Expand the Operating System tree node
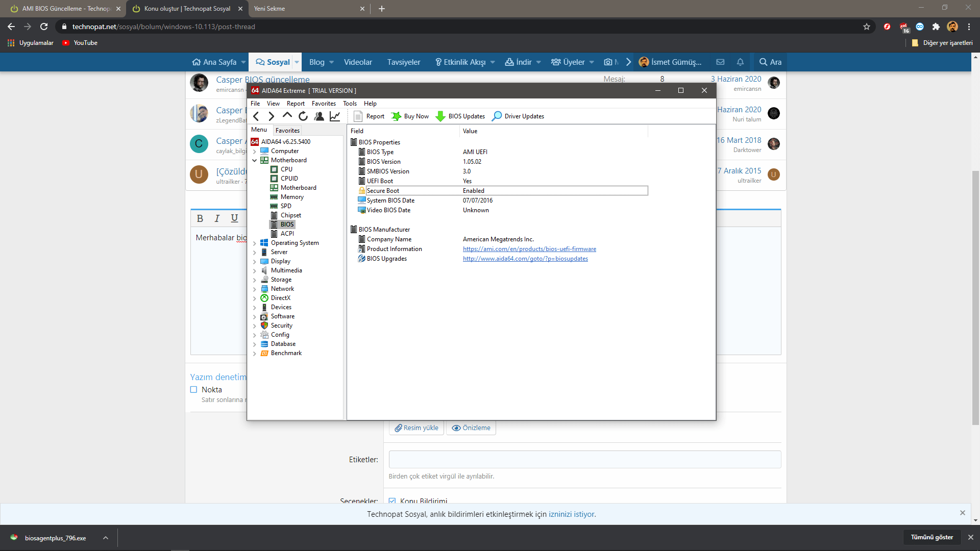Screen dimensions: 980x551 (255, 243)
